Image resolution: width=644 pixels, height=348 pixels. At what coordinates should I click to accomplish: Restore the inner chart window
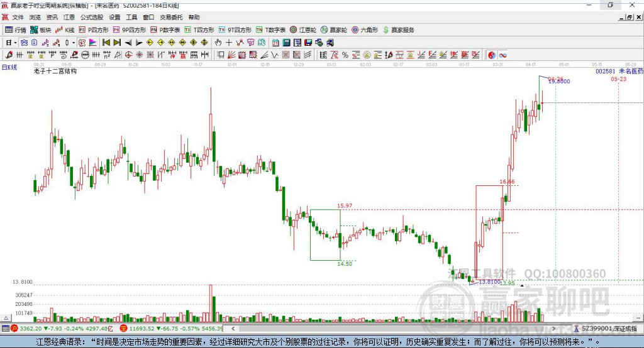(x=630, y=17)
